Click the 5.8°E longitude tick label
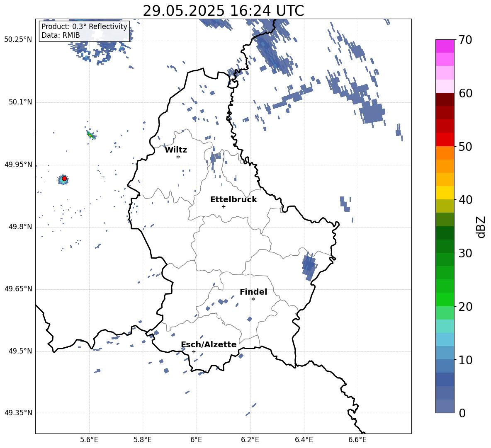The image size is (491, 448). tap(143, 440)
